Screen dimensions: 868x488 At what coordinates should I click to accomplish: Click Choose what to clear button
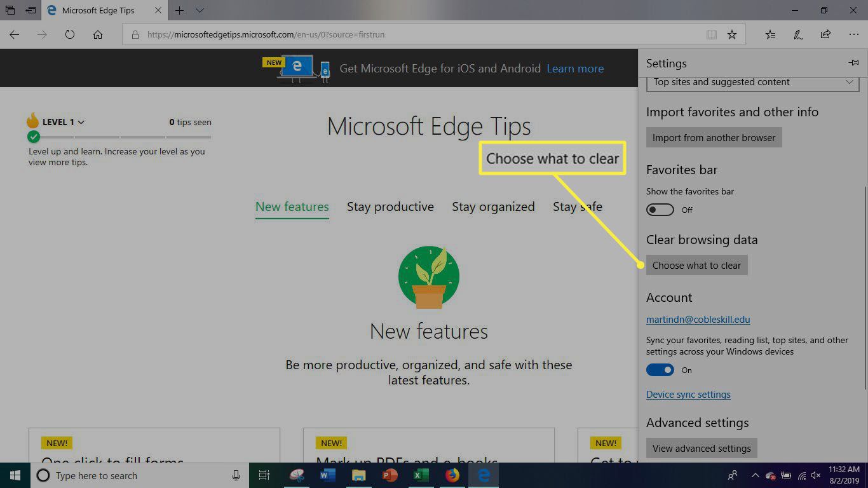(697, 266)
